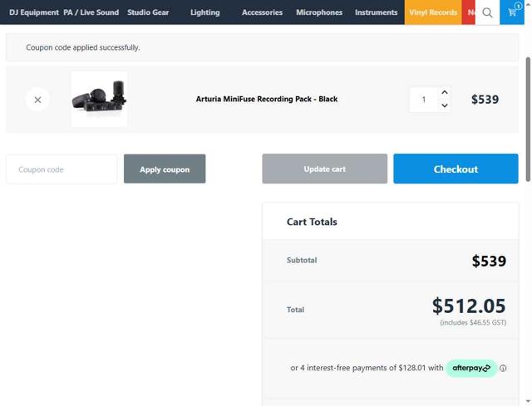Viewport: 532px width, 406px height.
Task: Increase quantity with the up arrow
Action: click(x=445, y=92)
